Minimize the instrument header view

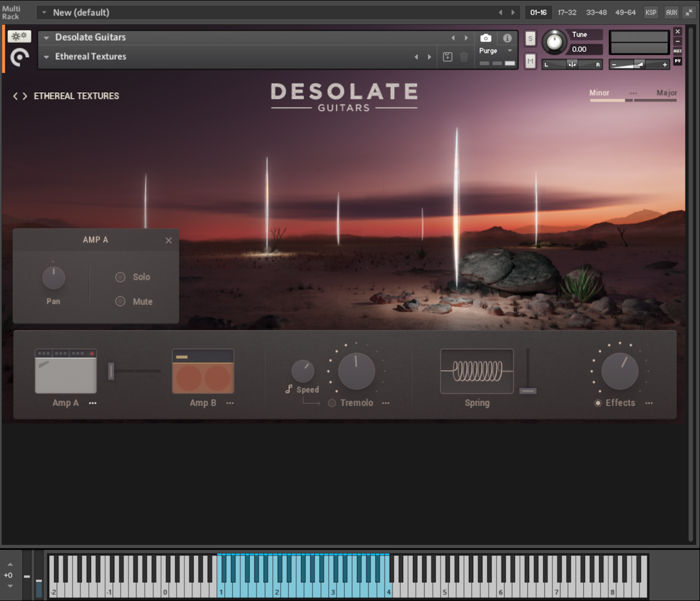(x=677, y=41)
